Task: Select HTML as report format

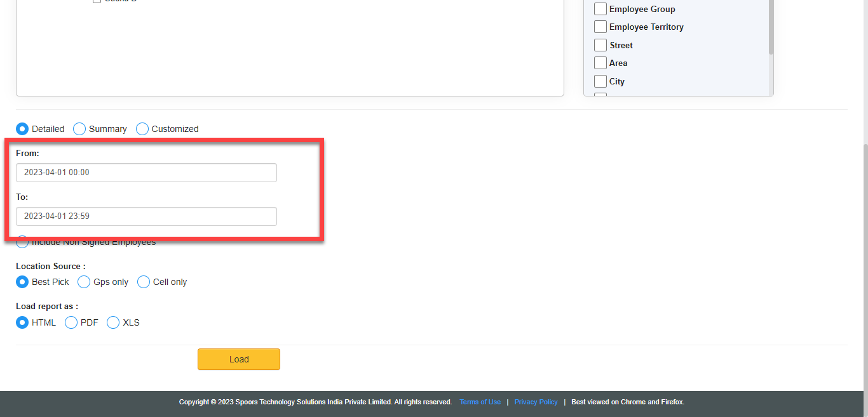Action: point(22,322)
